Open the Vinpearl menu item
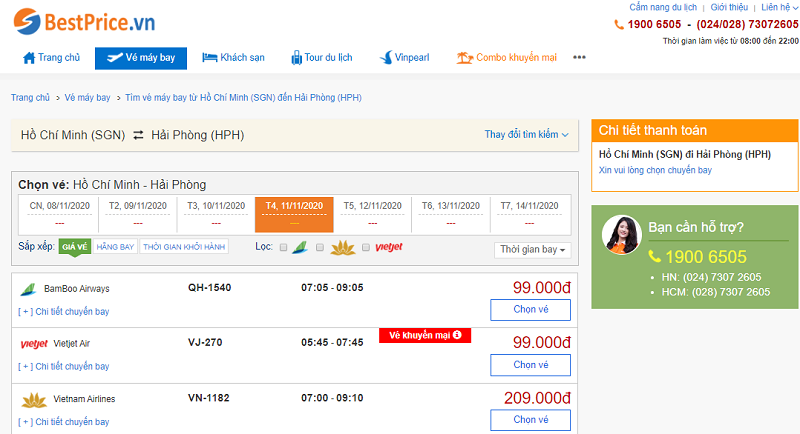This screenshot has width=800, height=434. pyautogui.click(x=405, y=58)
